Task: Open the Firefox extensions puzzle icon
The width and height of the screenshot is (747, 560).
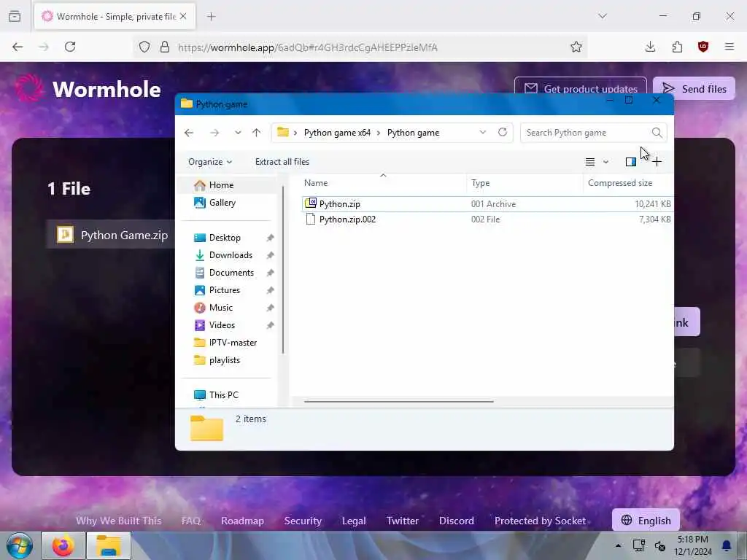Action: coord(677,47)
